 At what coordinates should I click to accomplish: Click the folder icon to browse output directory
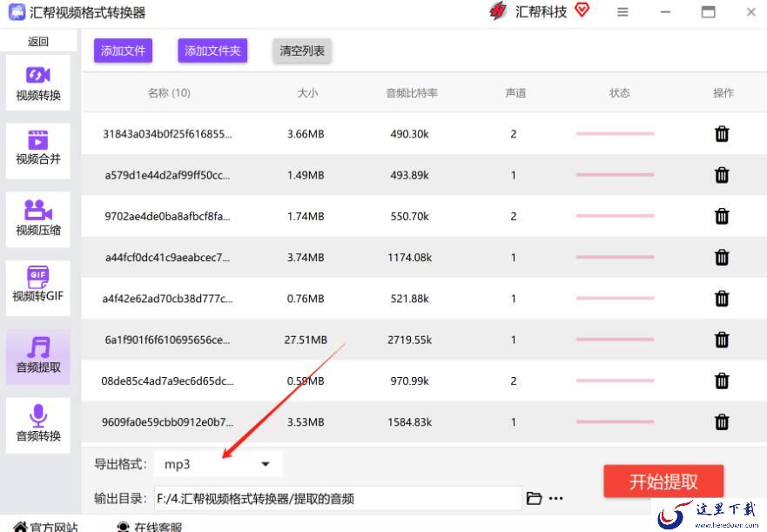tap(535, 498)
